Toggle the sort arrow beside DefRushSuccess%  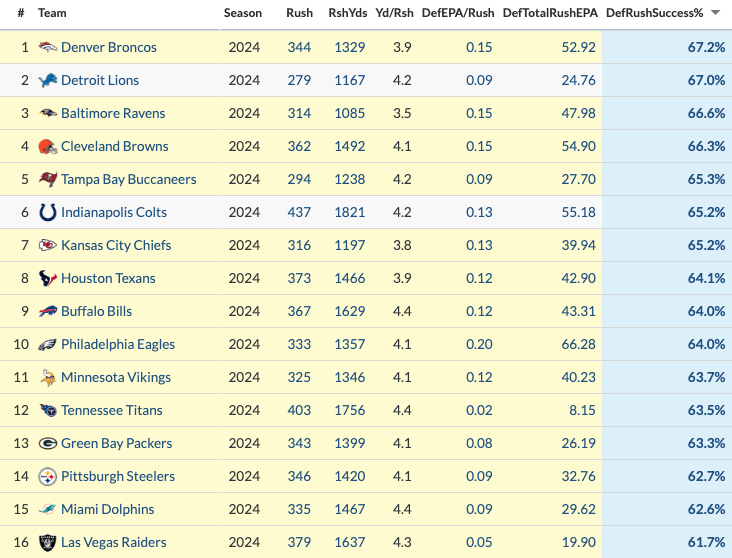[x=715, y=13]
